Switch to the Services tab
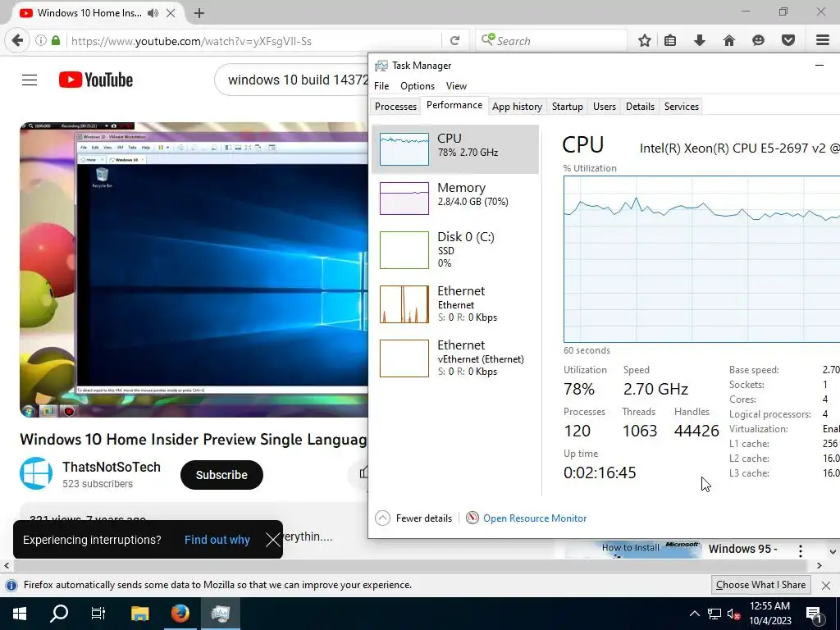840x630 pixels. [682, 106]
